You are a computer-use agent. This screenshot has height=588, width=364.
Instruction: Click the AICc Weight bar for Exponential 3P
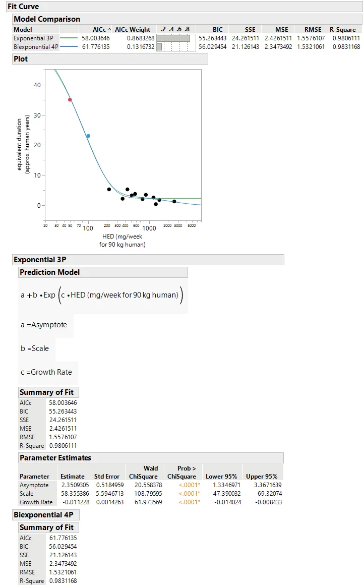[x=173, y=38]
